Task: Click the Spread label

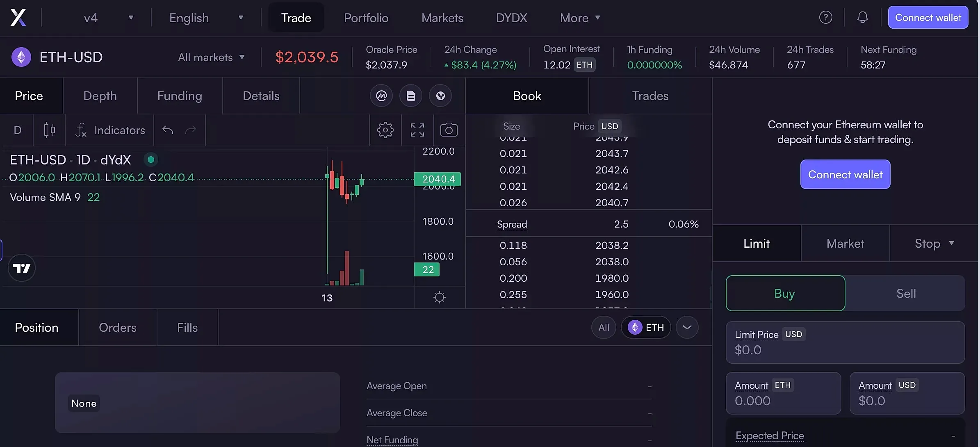Action: (x=512, y=224)
